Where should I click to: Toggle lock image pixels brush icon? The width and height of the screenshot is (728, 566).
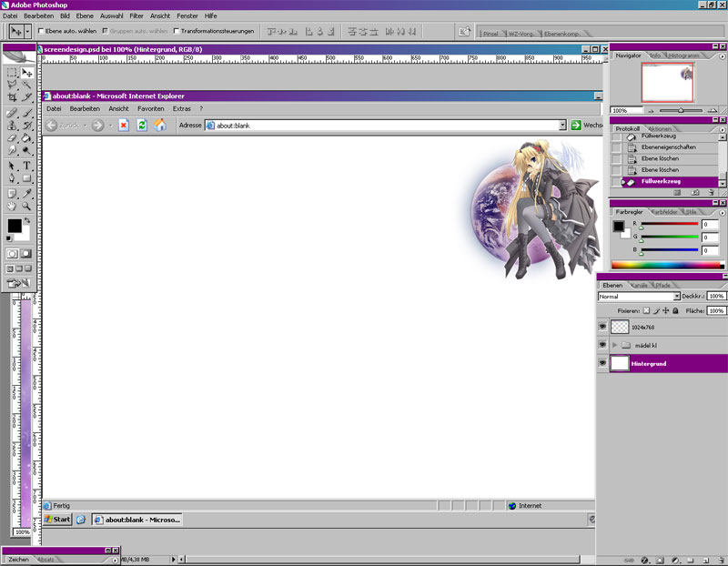pyautogui.click(x=656, y=310)
